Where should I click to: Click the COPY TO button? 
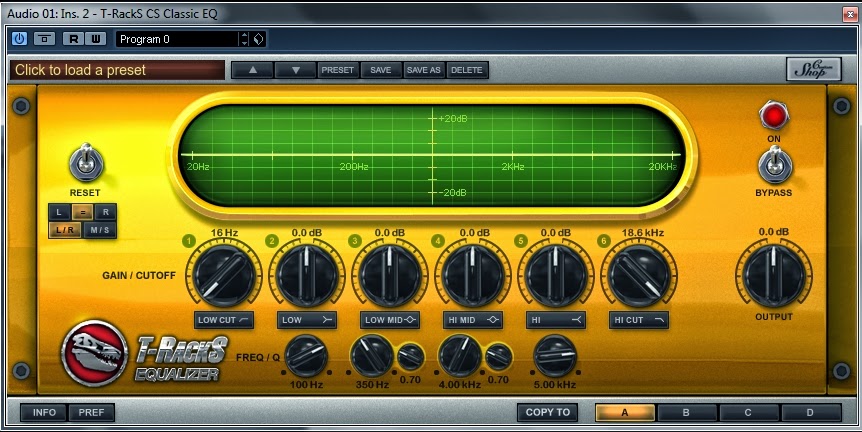coord(548,412)
